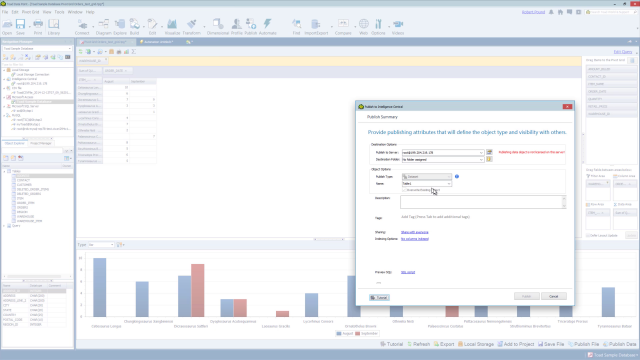Click the Find toolbar icon
The height and width of the screenshot is (360, 640).
(x=296, y=27)
